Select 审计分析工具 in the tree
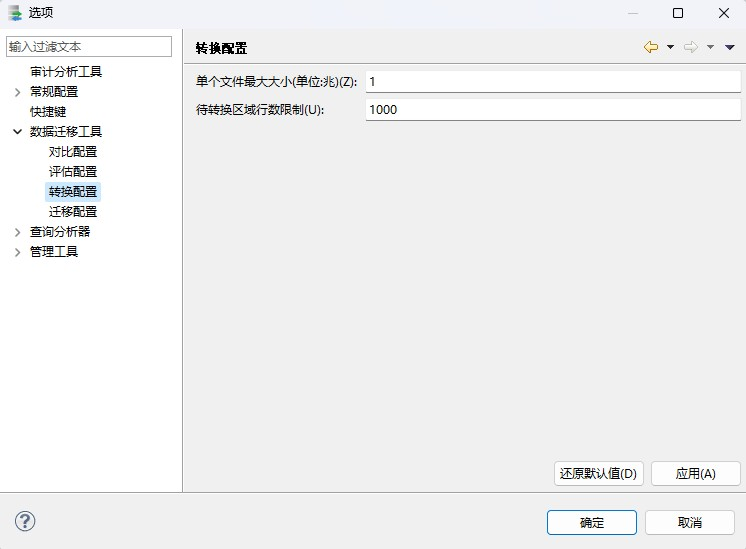746x549 pixels. click(x=66, y=71)
